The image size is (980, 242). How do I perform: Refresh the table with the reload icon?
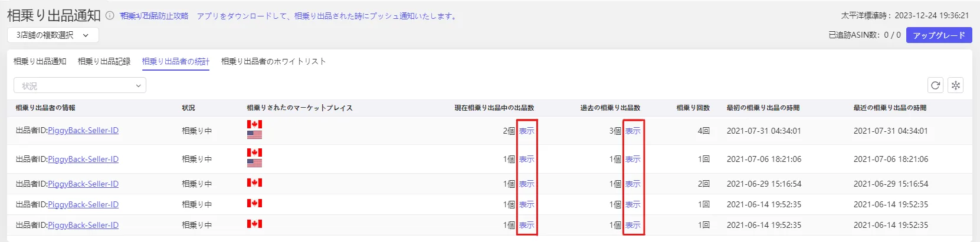tap(935, 85)
